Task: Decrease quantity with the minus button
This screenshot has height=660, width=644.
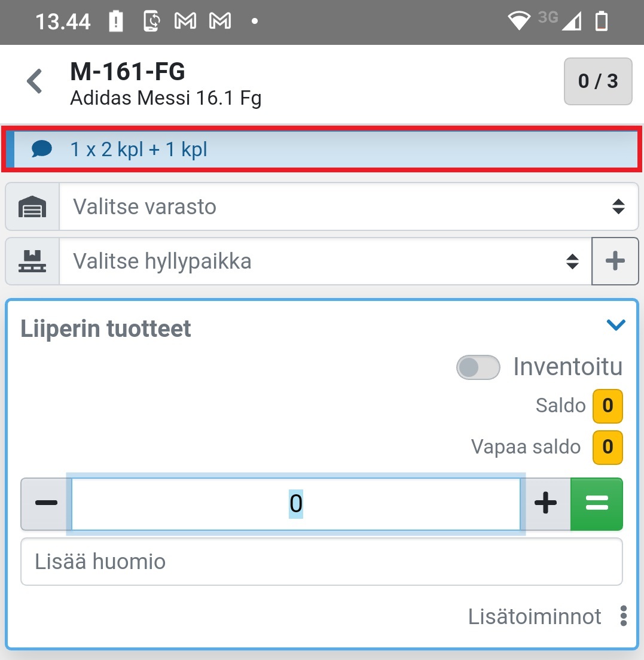Action: pos(46,504)
